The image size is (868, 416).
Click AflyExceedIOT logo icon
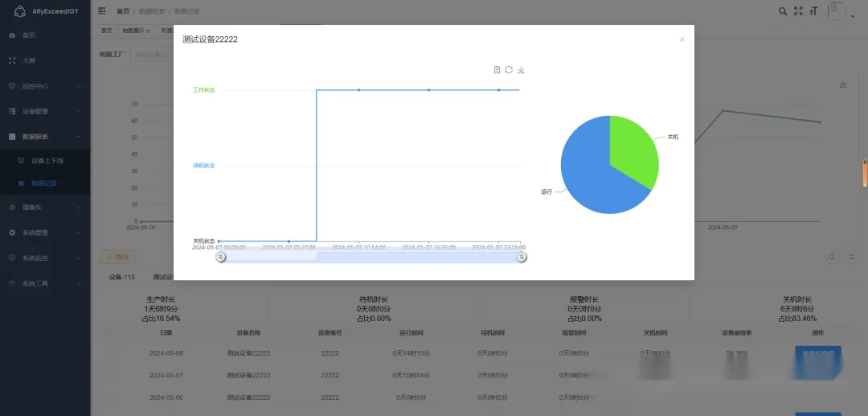19,11
